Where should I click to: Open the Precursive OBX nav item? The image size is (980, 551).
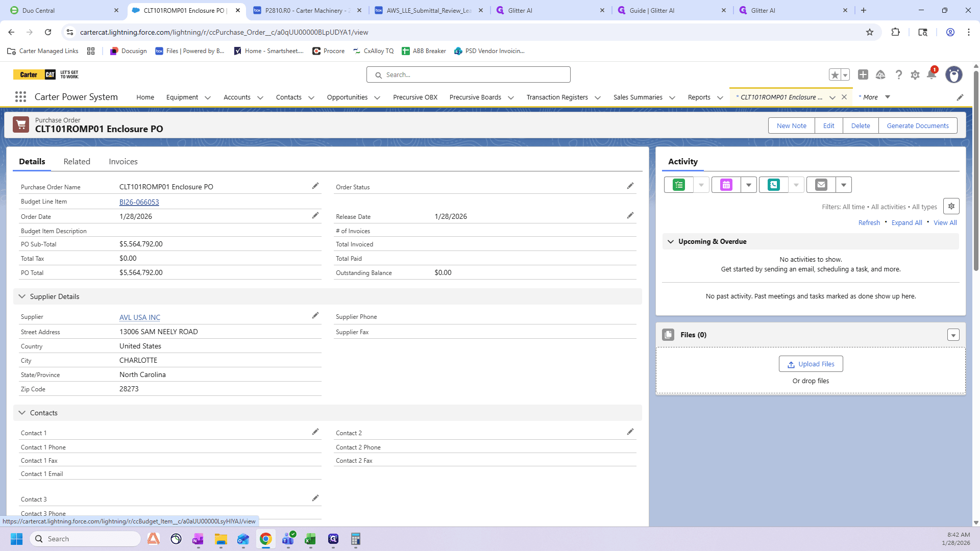(x=415, y=97)
